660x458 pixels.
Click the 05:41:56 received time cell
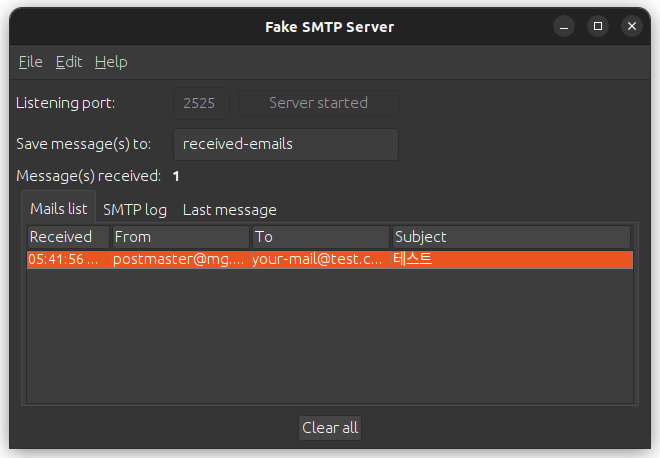tap(65, 260)
